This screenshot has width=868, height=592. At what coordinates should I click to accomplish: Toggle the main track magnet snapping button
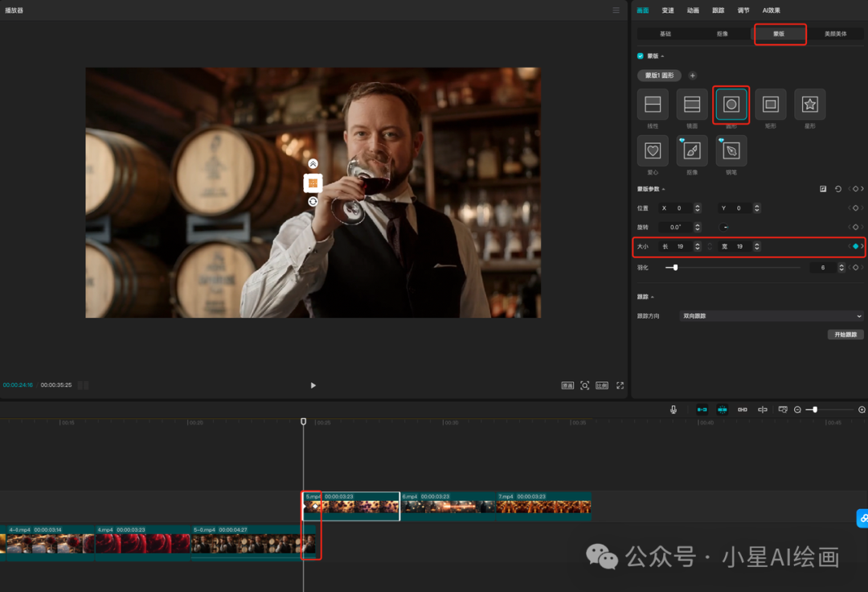[x=702, y=409]
